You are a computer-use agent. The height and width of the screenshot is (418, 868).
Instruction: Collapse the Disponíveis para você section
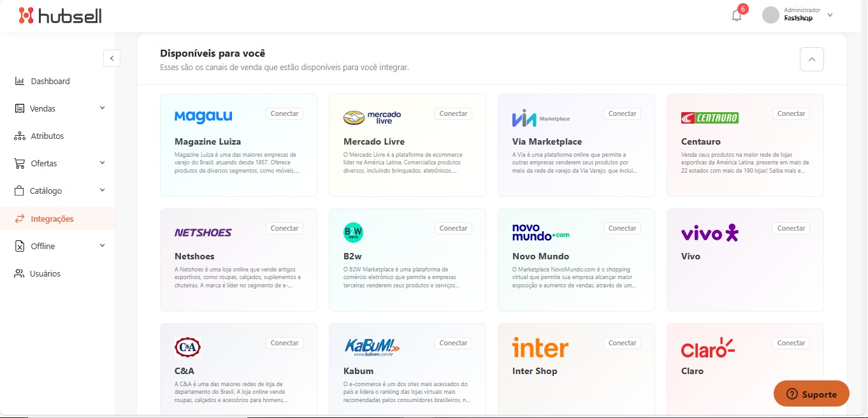click(811, 59)
